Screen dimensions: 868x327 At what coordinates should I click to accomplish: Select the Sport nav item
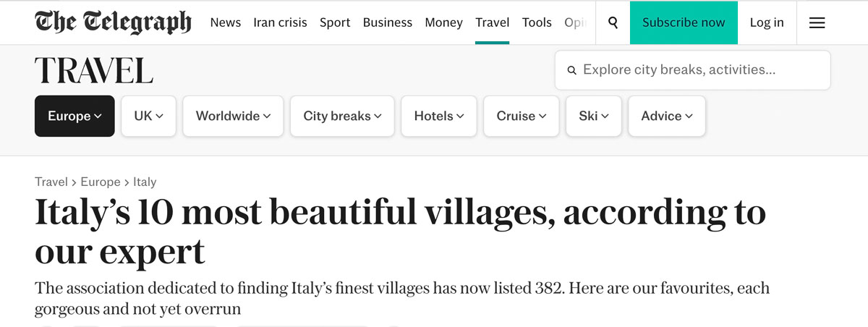(335, 22)
